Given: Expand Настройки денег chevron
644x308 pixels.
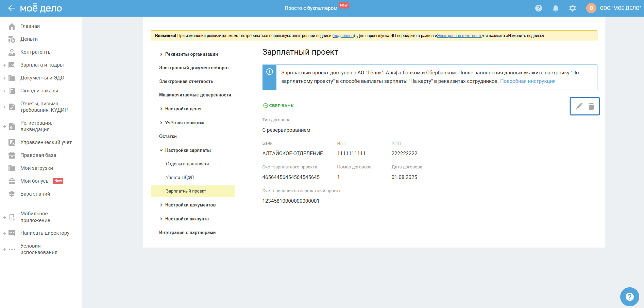Looking at the screenshot, I should pyautogui.click(x=161, y=109).
